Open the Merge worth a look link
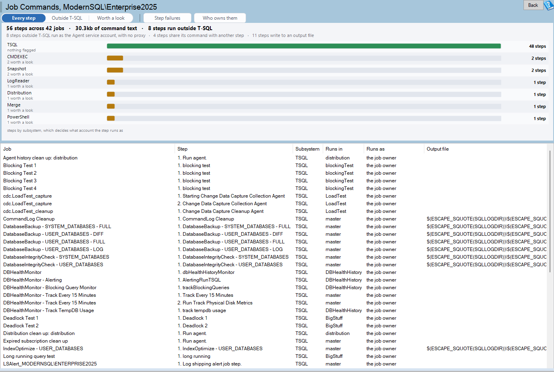The image size is (554, 392). (20, 110)
